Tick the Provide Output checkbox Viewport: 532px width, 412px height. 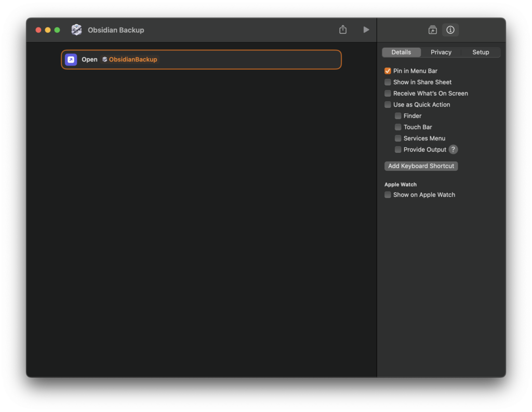pyautogui.click(x=398, y=149)
